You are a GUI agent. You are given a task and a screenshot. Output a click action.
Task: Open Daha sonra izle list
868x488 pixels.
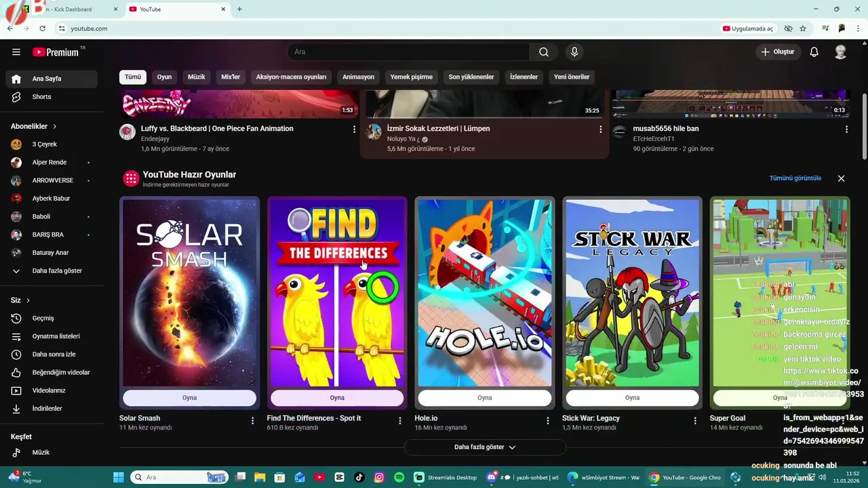click(x=52, y=354)
